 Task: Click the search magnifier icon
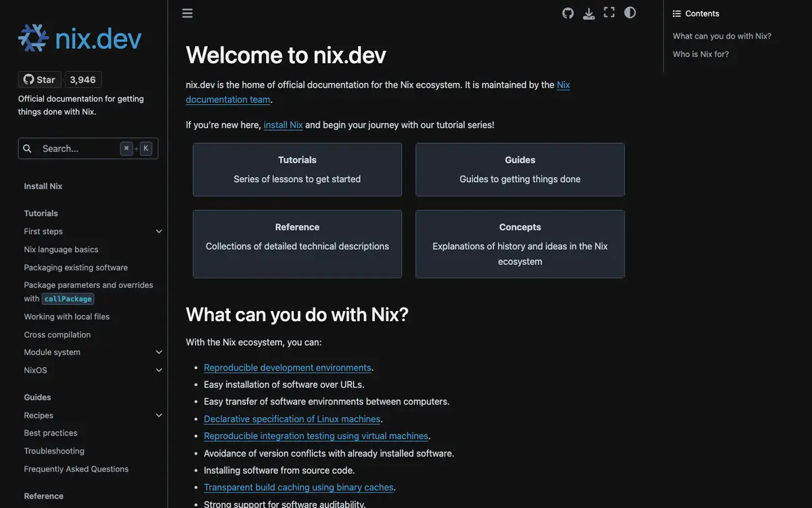click(27, 148)
